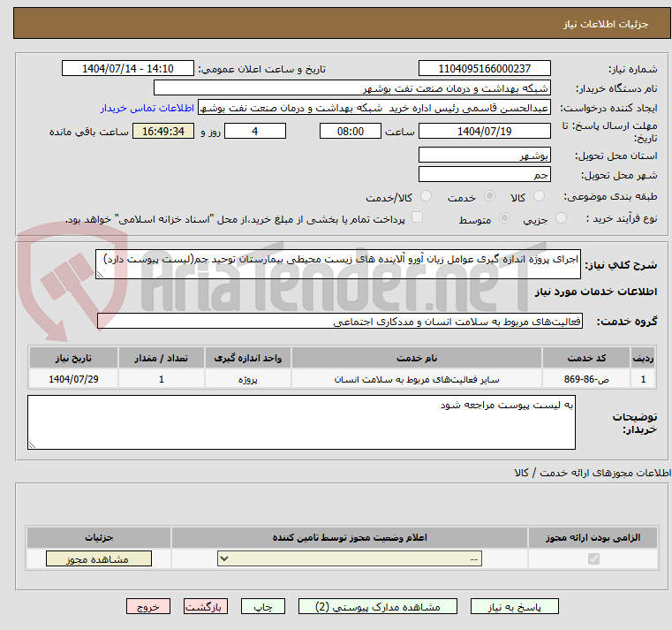Click the اعلام وضعیت مجوز توسط تامین کننده header
Image resolution: width=672 pixels, height=630 pixels.
click(350, 537)
